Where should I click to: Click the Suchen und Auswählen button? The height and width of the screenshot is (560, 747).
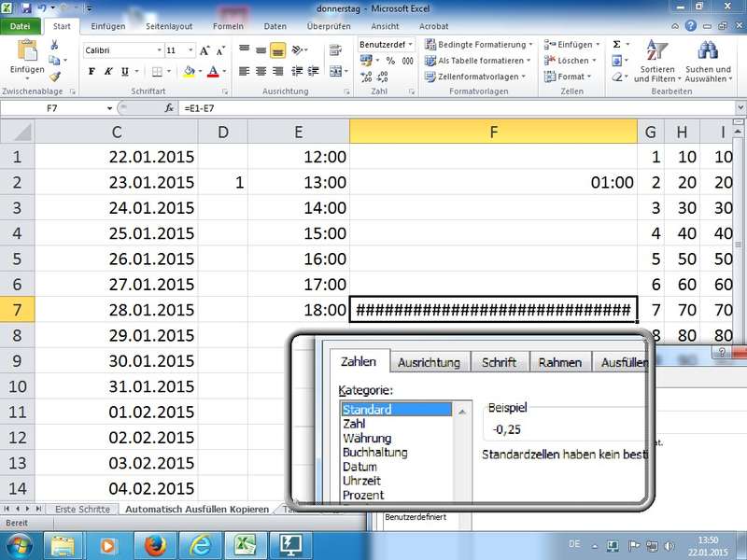point(708,62)
